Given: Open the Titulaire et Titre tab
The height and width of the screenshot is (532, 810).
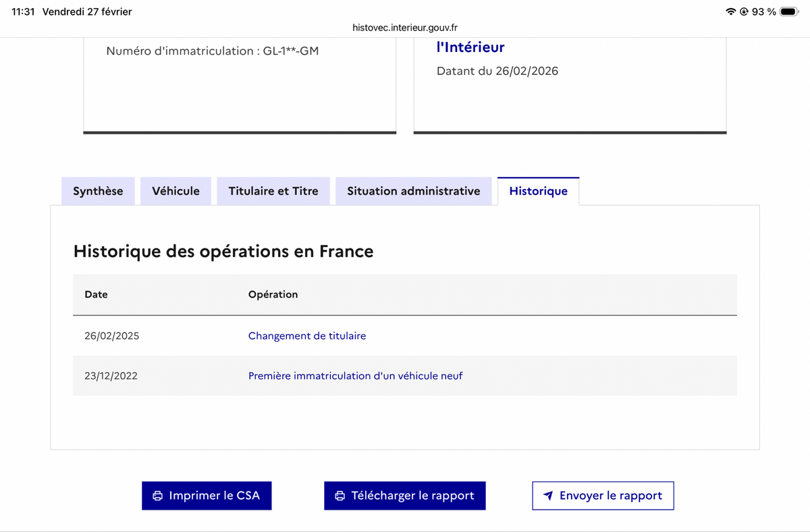Looking at the screenshot, I should click(x=273, y=191).
